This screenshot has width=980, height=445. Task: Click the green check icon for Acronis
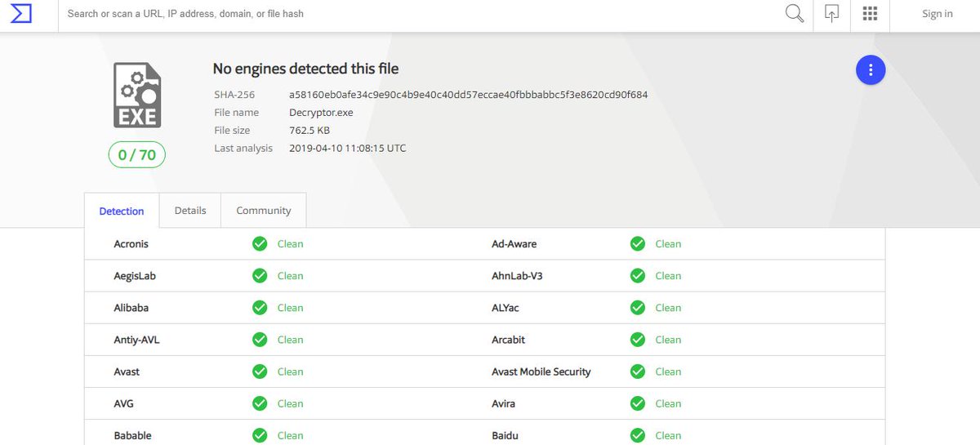click(x=260, y=244)
